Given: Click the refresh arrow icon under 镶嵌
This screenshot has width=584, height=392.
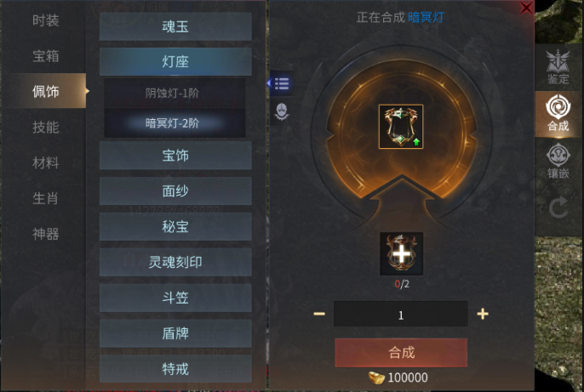Looking at the screenshot, I should [x=558, y=207].
